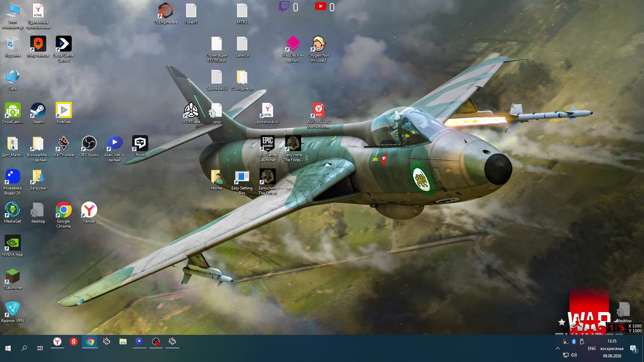The image size is (644, 362).
Task: Select the Доп_Мате... folder
Action: [13, 146]
